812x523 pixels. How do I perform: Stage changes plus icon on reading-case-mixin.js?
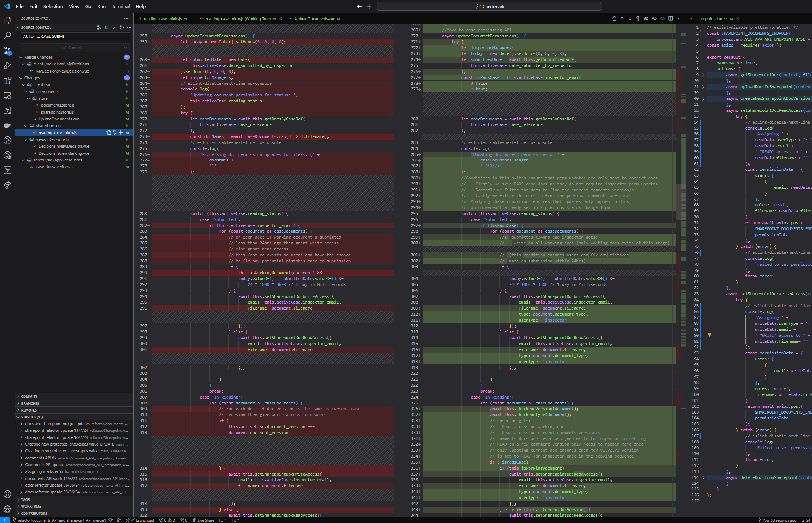tap(121, 133)
